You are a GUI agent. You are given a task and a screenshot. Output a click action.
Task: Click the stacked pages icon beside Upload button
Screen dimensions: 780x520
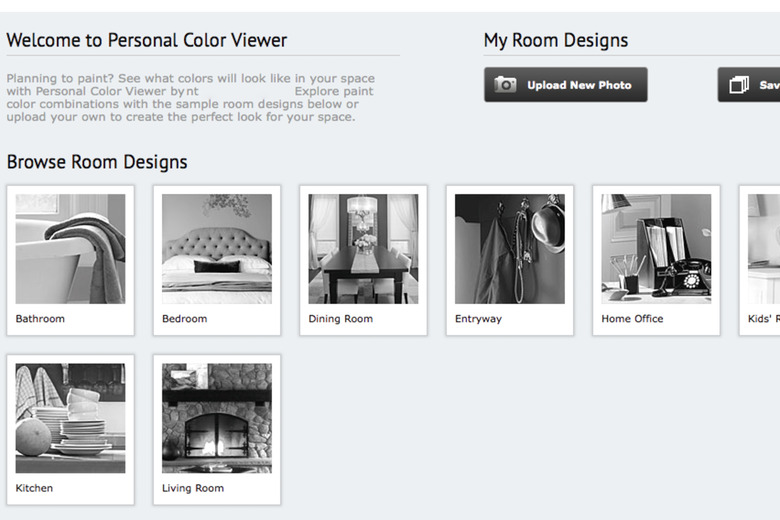click(739, 85)
